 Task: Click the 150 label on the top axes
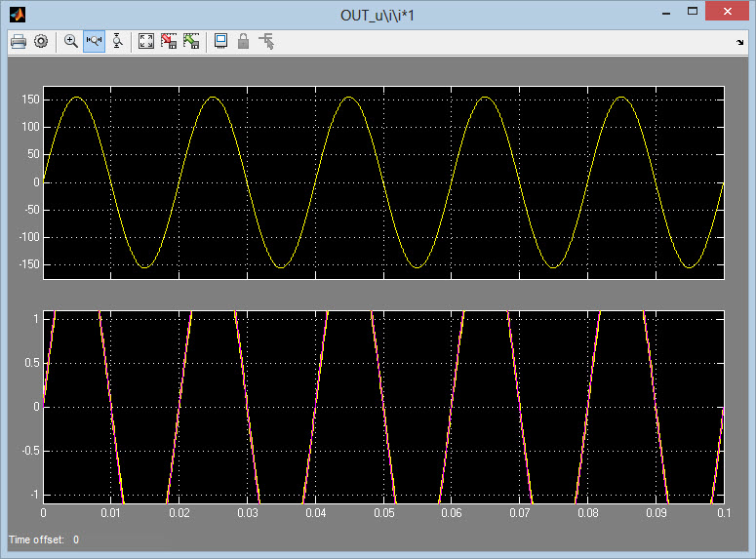(x=31, y=100)
